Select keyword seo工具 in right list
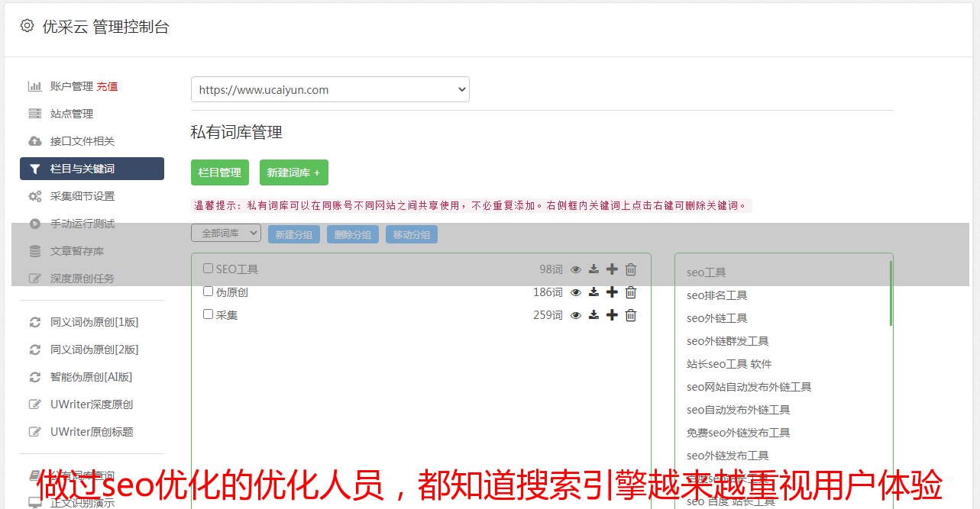Image resolution: width=980 pixels, height=509 pixels. click(x=706, y=272)
